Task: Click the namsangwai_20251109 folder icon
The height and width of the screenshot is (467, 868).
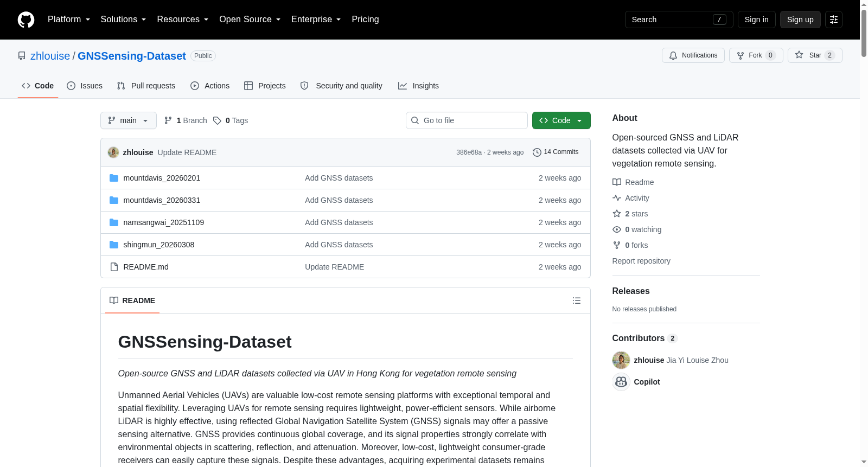Action: (114, 222)
